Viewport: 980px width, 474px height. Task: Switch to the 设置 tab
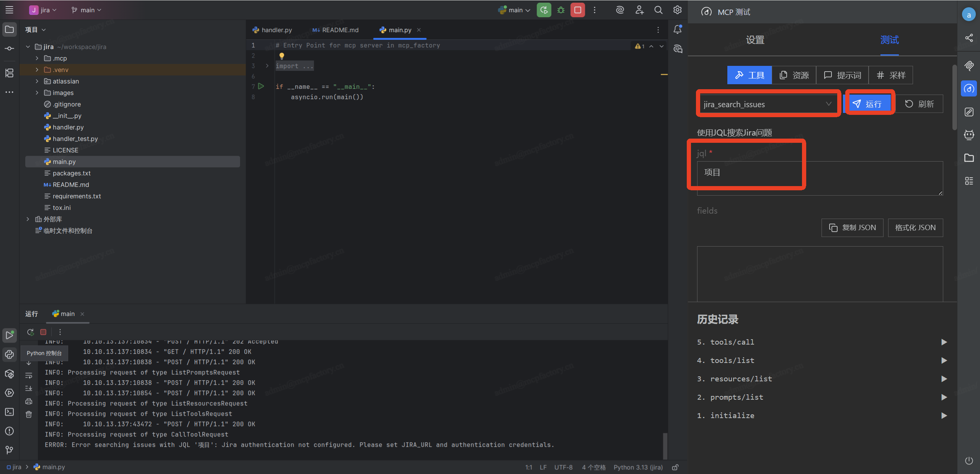755,40
